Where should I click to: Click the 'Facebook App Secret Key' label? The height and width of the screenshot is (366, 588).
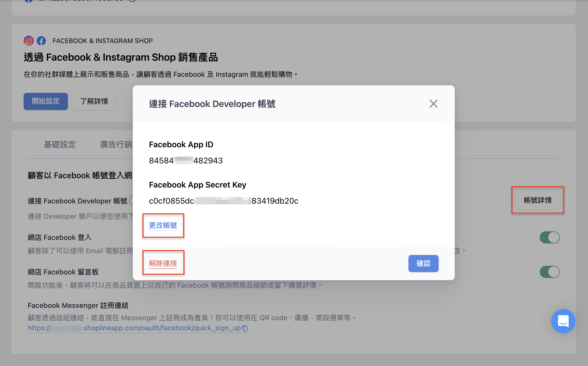click(197, 185)
